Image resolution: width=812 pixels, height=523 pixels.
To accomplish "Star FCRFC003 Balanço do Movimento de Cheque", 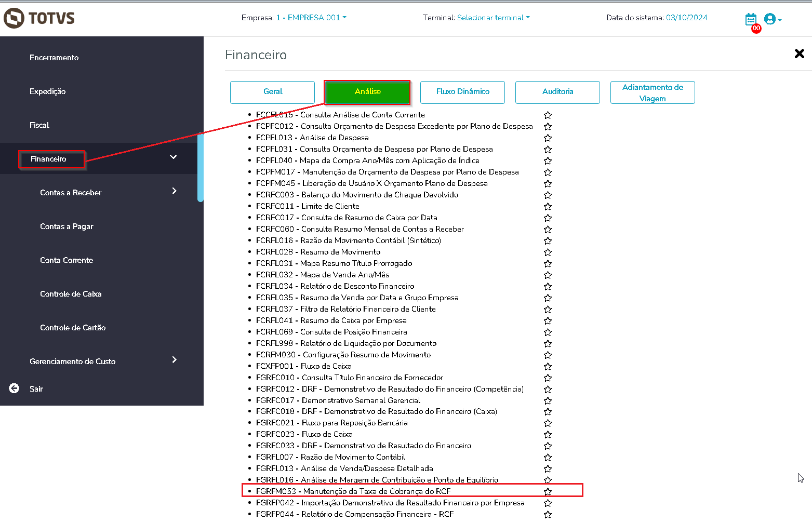I will (x=548, y=195).
